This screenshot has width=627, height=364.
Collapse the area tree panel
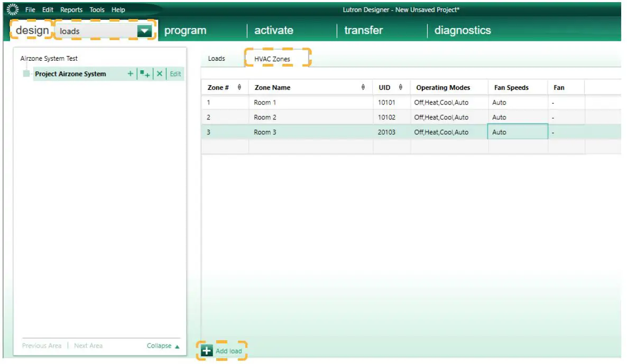tap(163, 346)
